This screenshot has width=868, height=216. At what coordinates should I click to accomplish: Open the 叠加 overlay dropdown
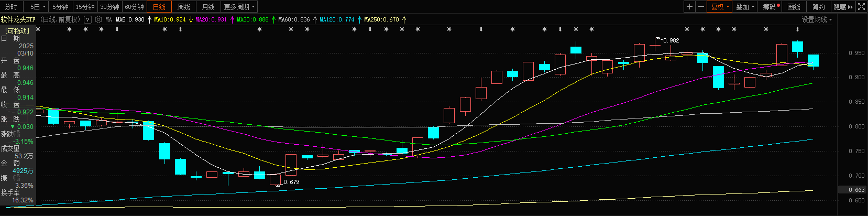pos(745,7)
